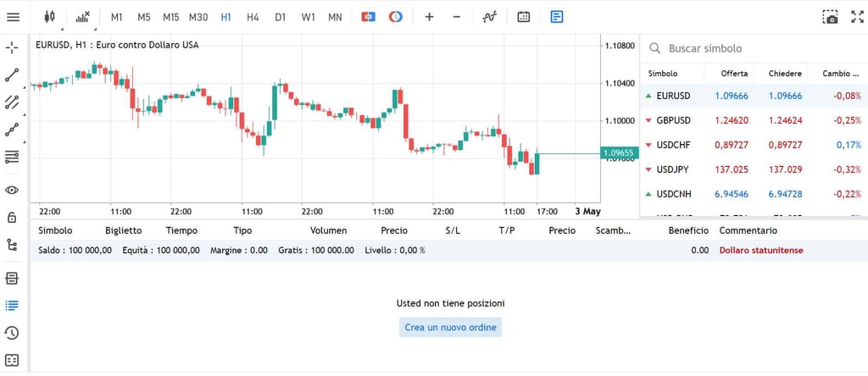The image size is (868, 376).
Task: Open the hamburger main menu
Action: pos(13,17)
